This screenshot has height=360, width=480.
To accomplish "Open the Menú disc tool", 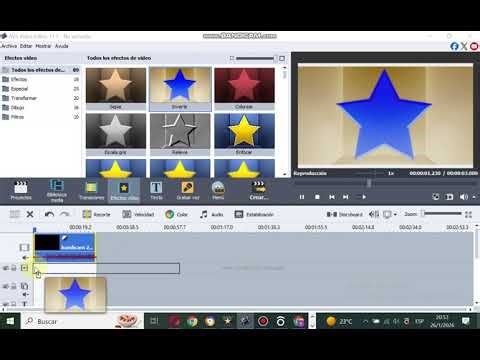I will [218, 190].
